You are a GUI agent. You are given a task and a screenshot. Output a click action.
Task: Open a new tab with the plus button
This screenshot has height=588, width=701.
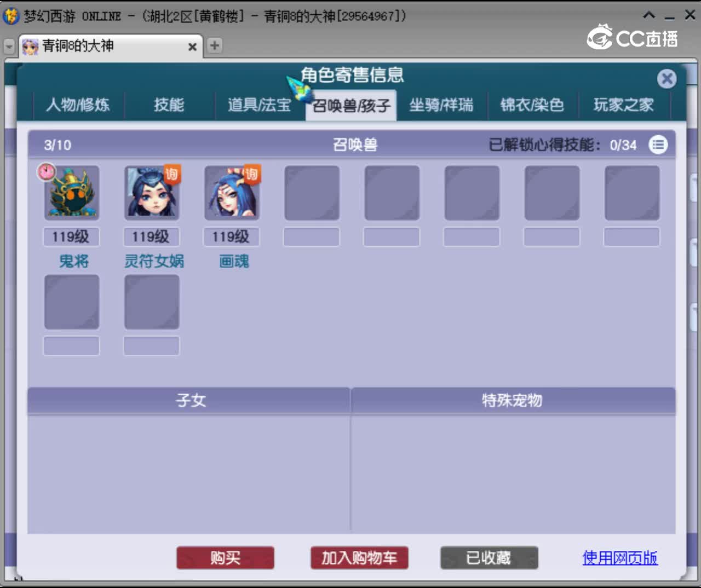click(x=215, y=45)
